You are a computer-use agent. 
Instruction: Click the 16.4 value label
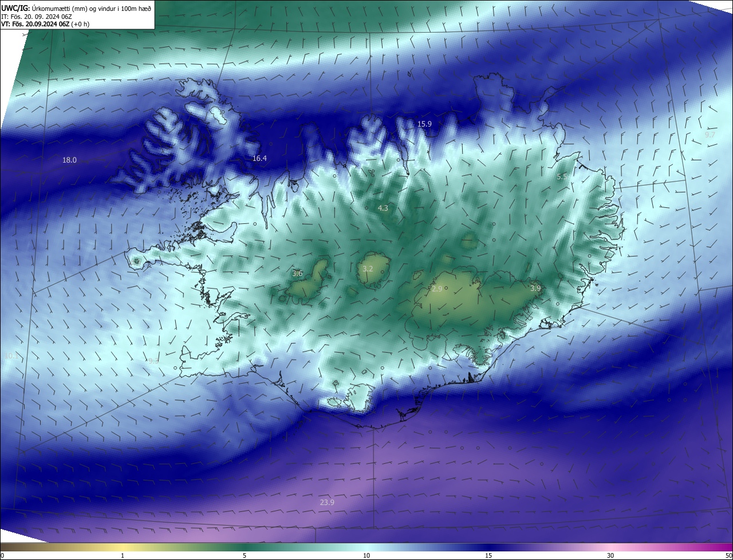pos(259,158)
